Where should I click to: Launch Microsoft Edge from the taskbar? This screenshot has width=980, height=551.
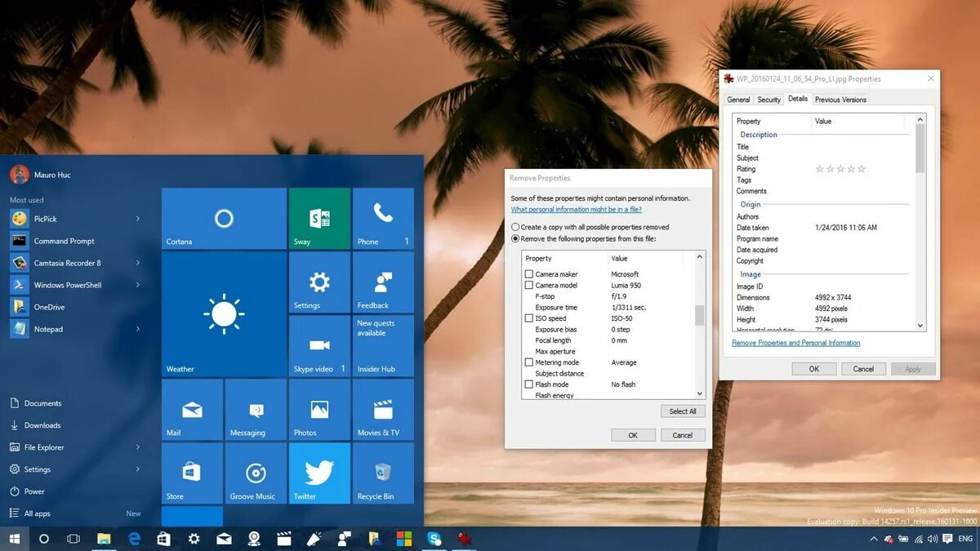coord(134,539)
